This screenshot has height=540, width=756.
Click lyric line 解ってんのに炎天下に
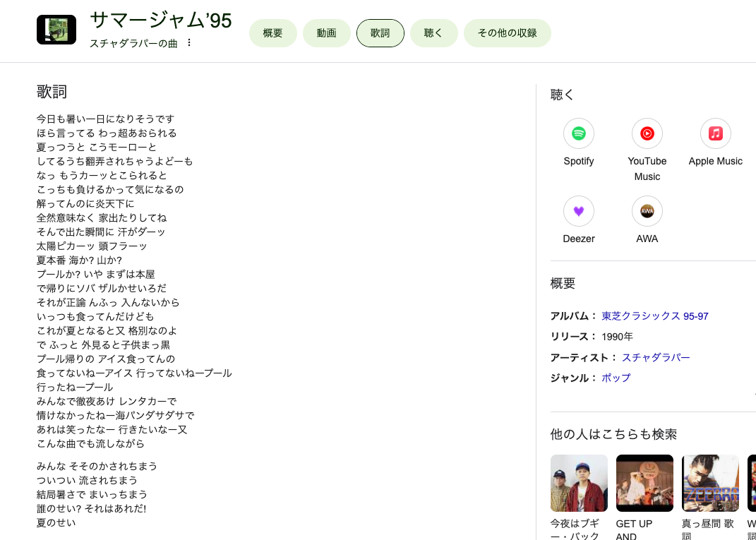pos(85,203)
